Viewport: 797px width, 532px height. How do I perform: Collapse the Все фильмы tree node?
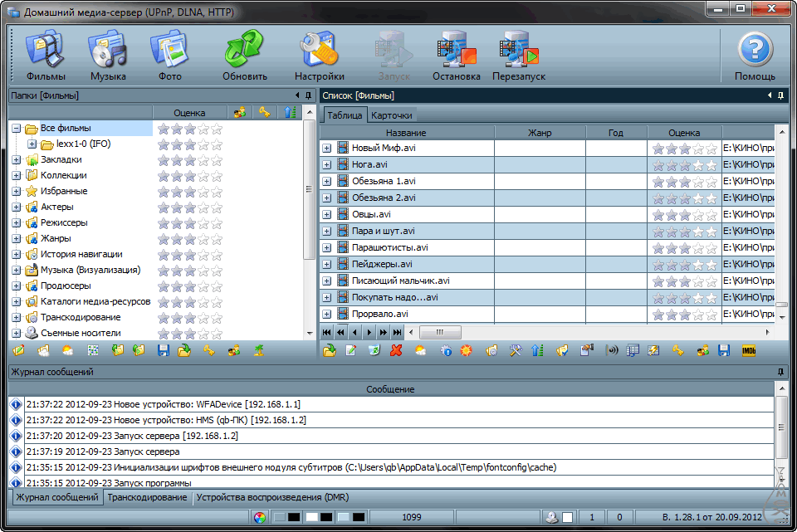pyautogui.click(x=16, y=129)
